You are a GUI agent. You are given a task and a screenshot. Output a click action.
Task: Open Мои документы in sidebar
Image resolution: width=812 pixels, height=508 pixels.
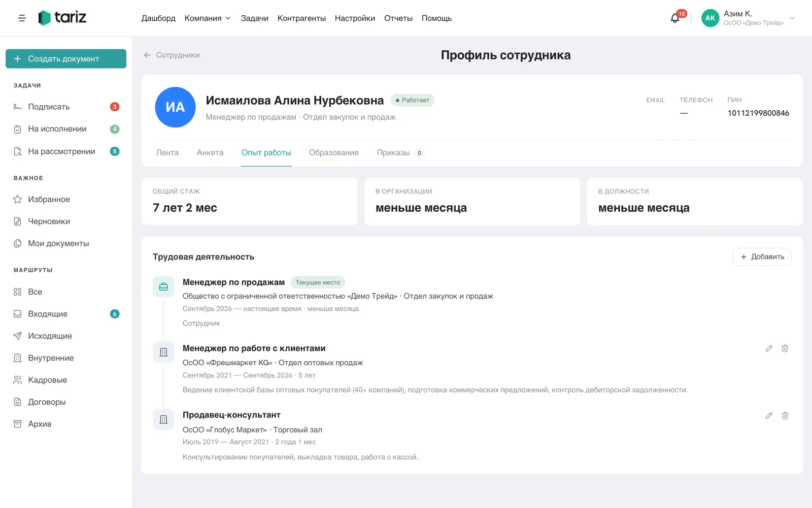66,243
